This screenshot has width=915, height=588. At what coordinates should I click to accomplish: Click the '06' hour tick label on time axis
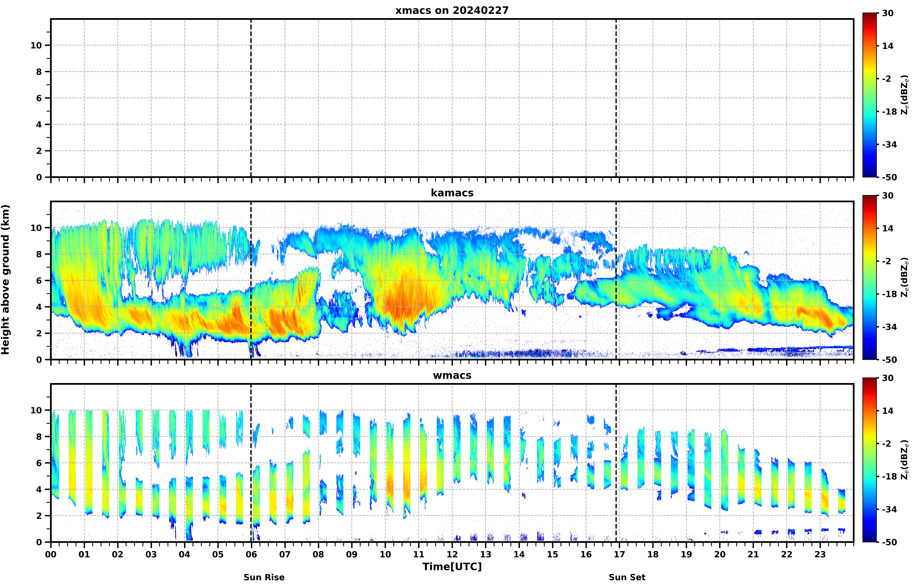coord(251,554)
